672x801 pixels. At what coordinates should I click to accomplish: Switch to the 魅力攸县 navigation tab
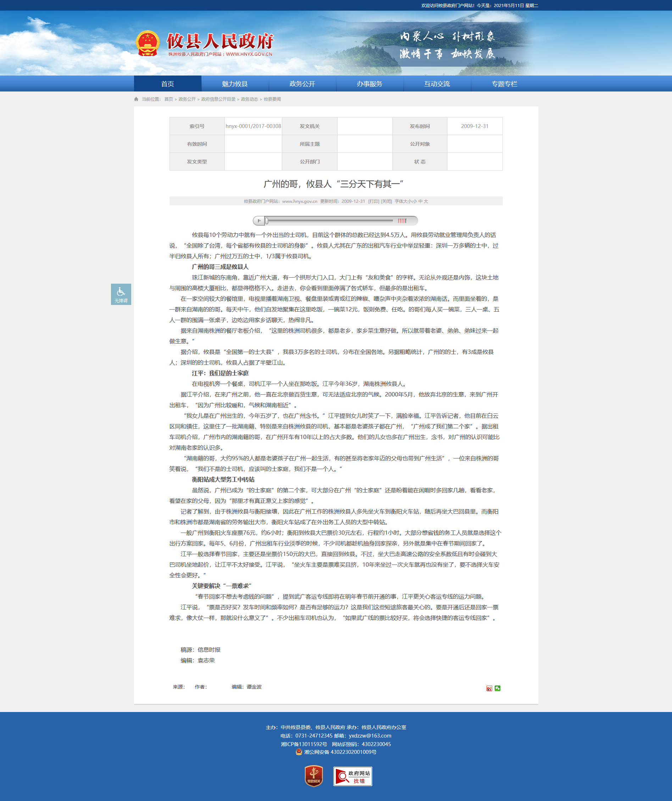pos(235,84)
